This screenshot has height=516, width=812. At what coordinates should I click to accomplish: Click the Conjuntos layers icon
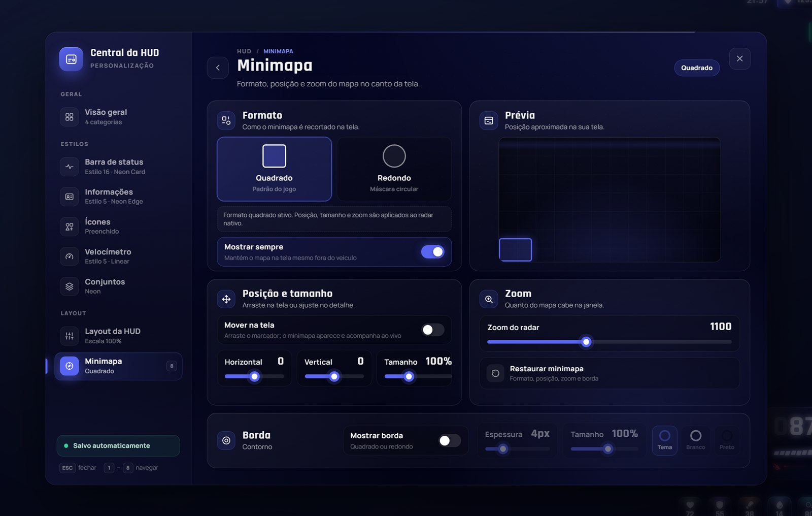pos(70,286)
